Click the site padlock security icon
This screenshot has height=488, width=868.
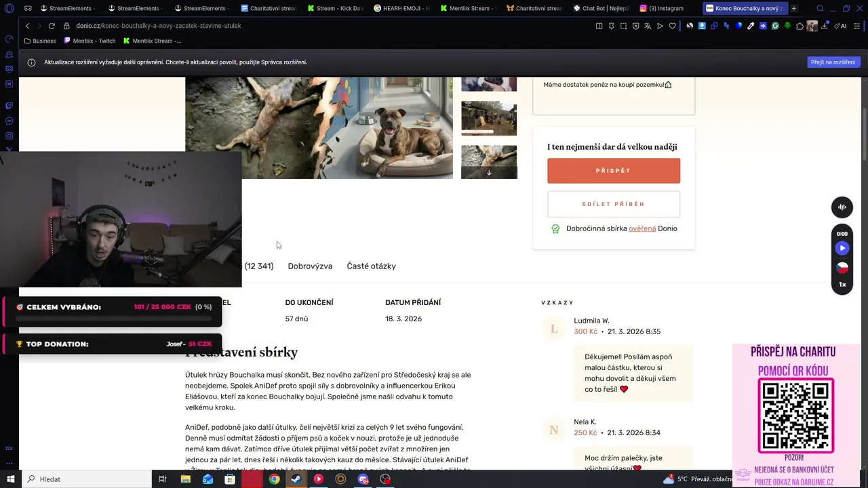(66, 26)
